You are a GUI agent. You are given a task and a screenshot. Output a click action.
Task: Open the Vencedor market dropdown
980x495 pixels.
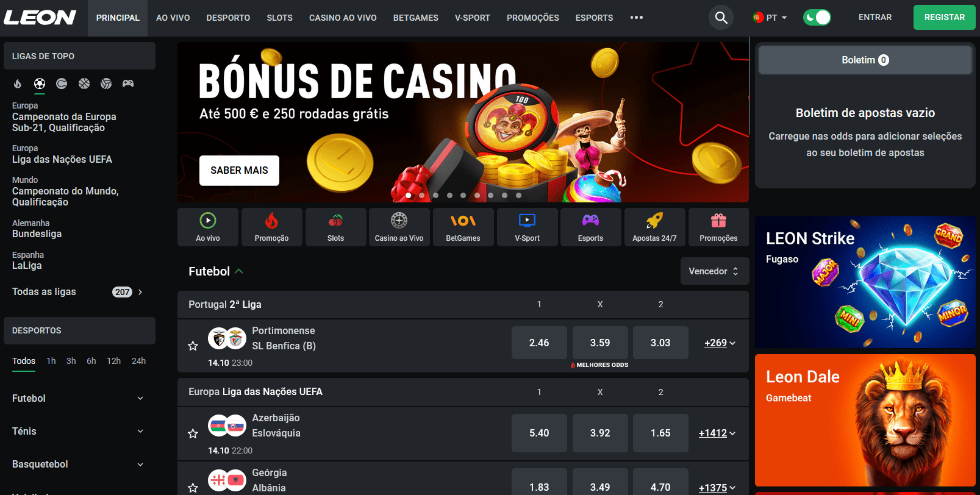click(x=714, y=271)
